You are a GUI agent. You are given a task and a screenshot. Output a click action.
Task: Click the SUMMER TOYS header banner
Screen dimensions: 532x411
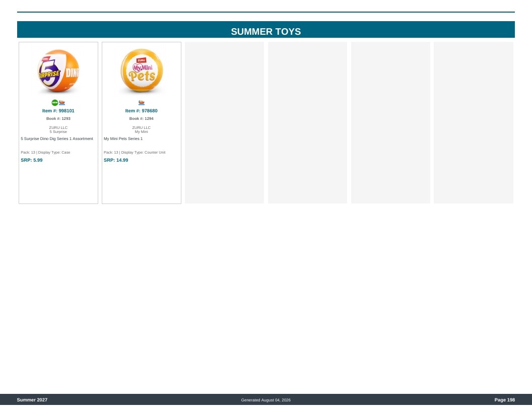click(266, 30)
